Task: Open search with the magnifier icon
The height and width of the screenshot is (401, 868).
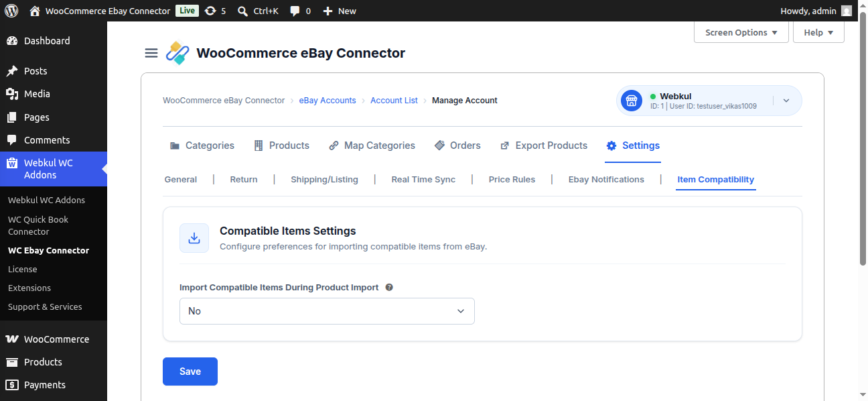Action: [x=242, y=11]
